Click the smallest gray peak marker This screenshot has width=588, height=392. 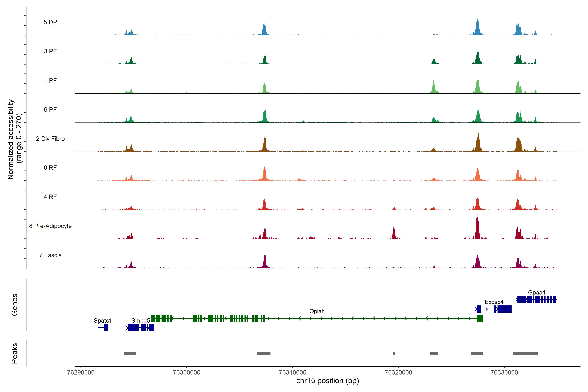click(394, 353)
